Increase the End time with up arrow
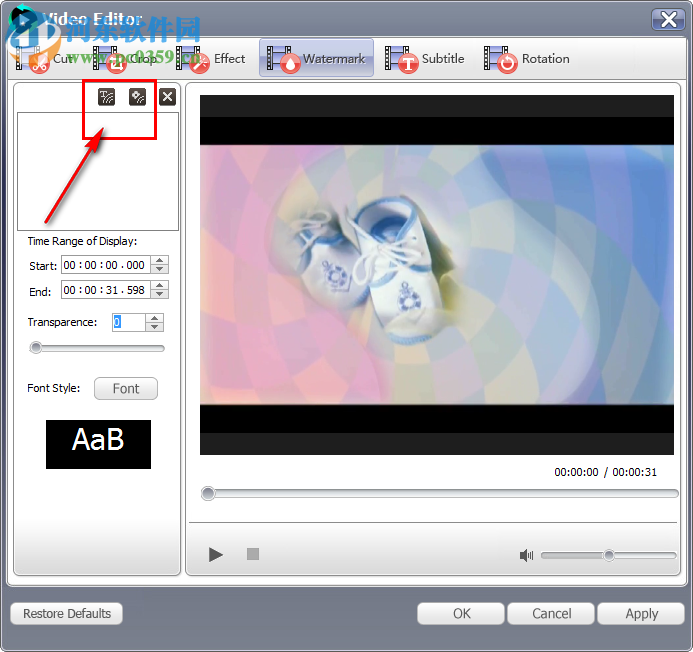693x652 pixels. [160, 286]
